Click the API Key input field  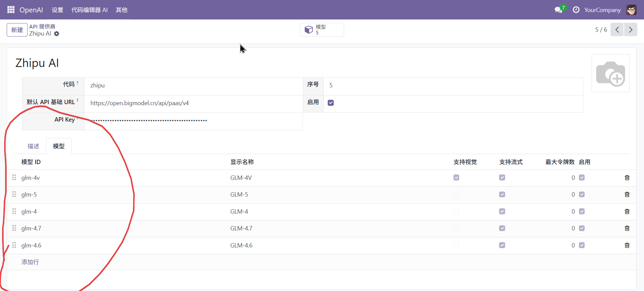[193, 121]
